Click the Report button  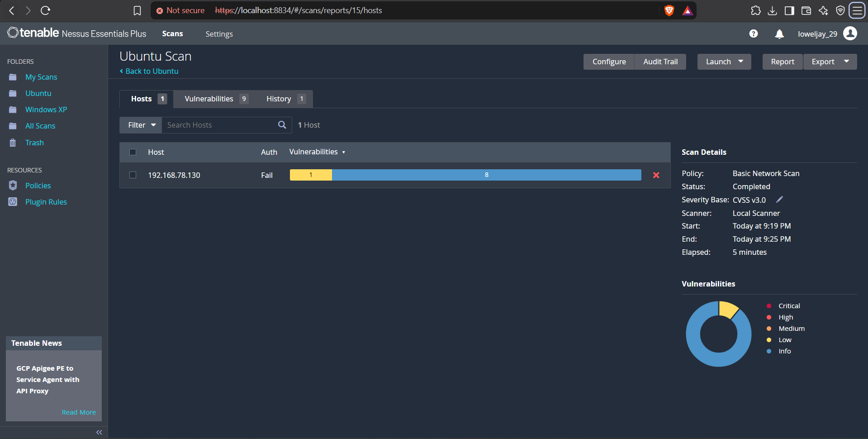pos(783,62)
